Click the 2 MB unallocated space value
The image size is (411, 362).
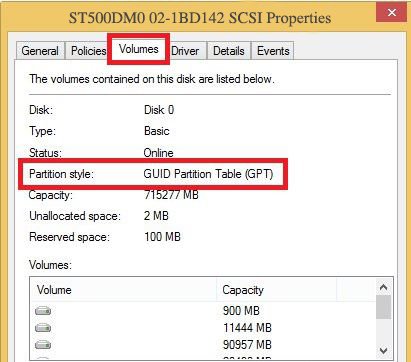click(156, 216)
